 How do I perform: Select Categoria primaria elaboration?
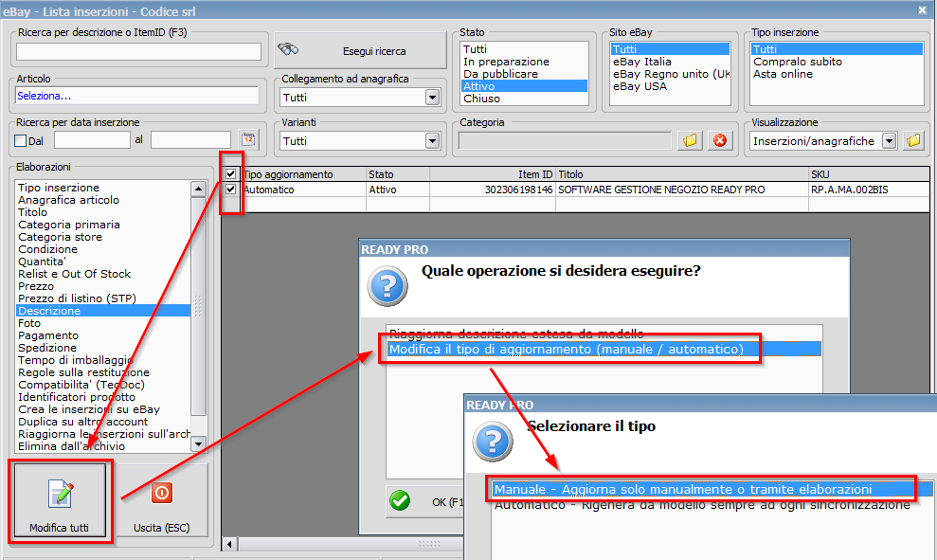(x=102, y=225)
